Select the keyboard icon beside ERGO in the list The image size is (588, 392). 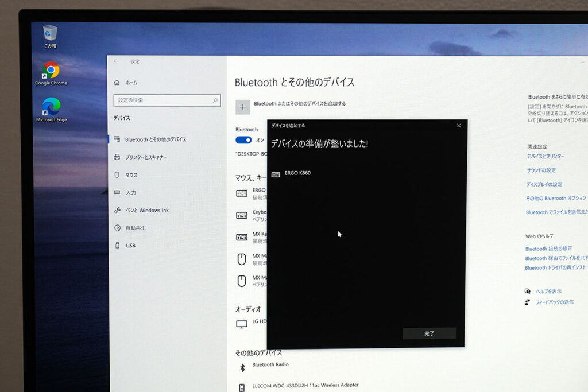pos(242,193)
